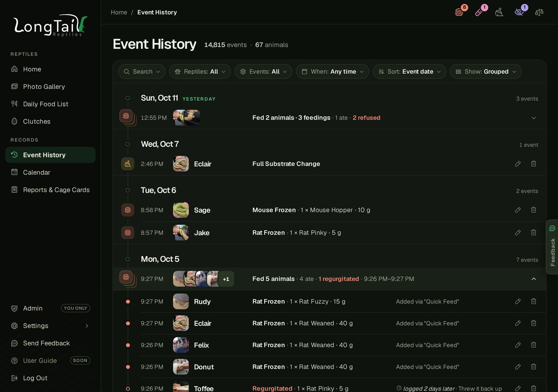Screen dimensions: 558x392
Task: Delete Felix's Rat Weaned feeding
Action: click(x=534, y=345)
